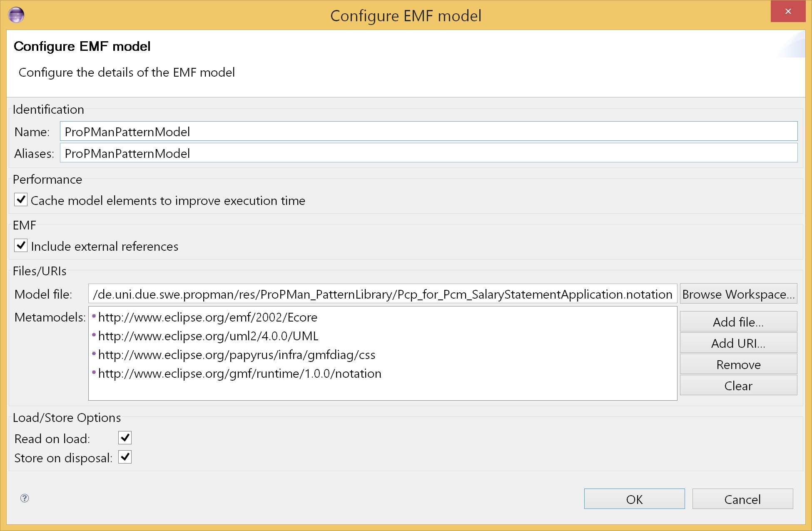Select the uml2/4.0.0/UML metamodel entry
Viewport: 812px width, 531px height.
[x=208, y=336]
